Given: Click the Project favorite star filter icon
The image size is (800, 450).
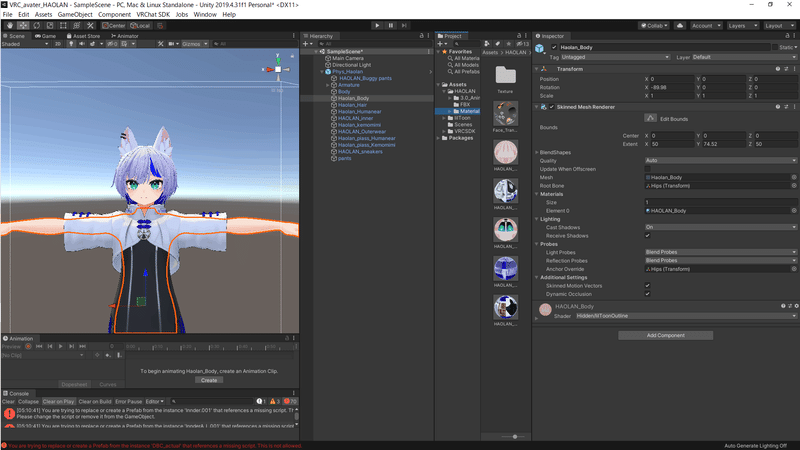Looking at the screenshot, I should click(508, 44).
